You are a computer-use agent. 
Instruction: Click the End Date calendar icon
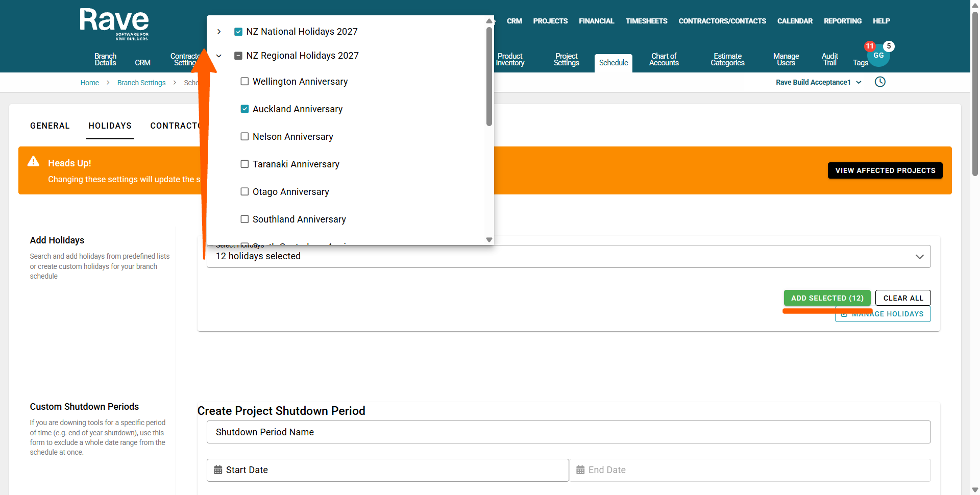[x=580, y=470]
